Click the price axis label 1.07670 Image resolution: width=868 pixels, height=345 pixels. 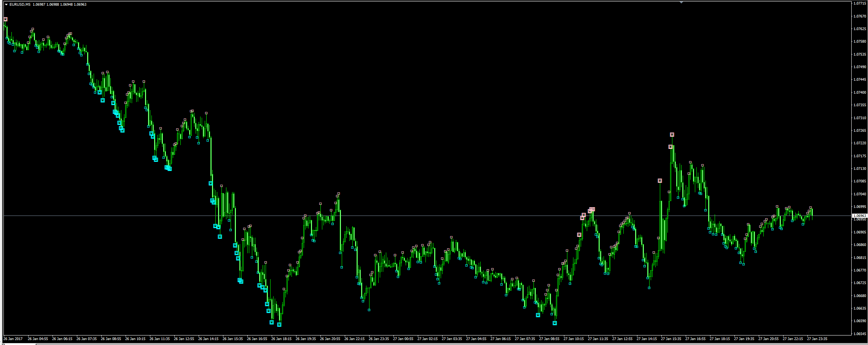click(860, 16)
